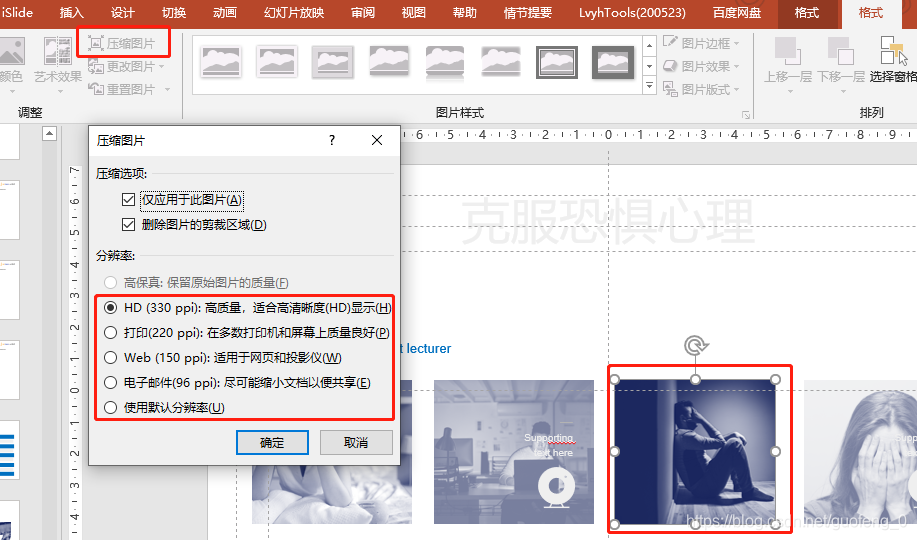Viewport: 917px width, 540px height.
Task: Toggle 'Apply only to this picture' checkbox
Action: coord(128,200)
